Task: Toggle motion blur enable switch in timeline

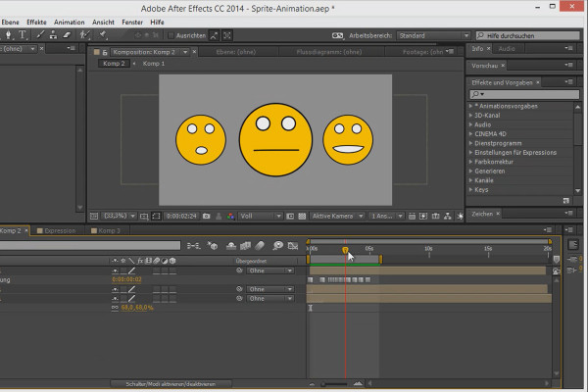Action: 260,246
